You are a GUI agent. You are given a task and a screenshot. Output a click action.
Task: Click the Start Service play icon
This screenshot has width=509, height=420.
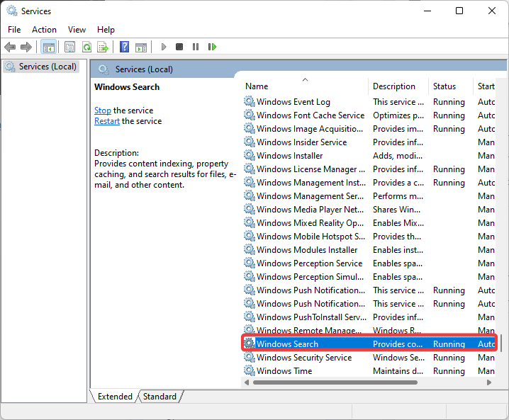click(x=164, y=47)
